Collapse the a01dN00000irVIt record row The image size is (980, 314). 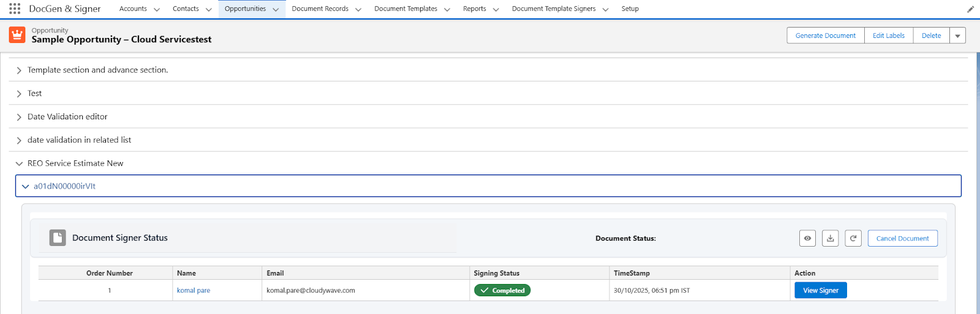click(x=25, y=186)
